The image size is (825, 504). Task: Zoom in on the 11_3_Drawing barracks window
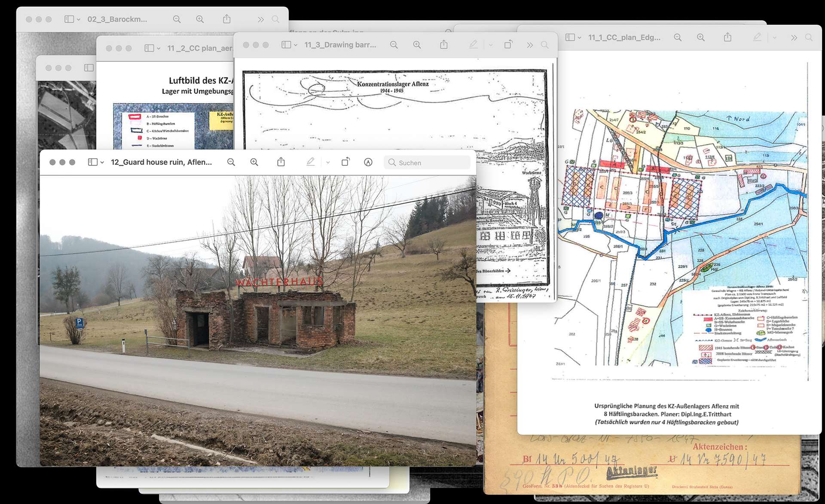point(417,45)
